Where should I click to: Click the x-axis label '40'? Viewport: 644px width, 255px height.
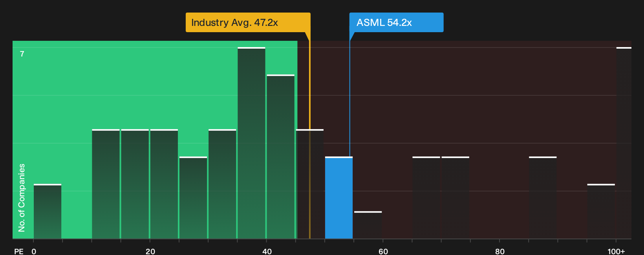(x=267, y=251)
